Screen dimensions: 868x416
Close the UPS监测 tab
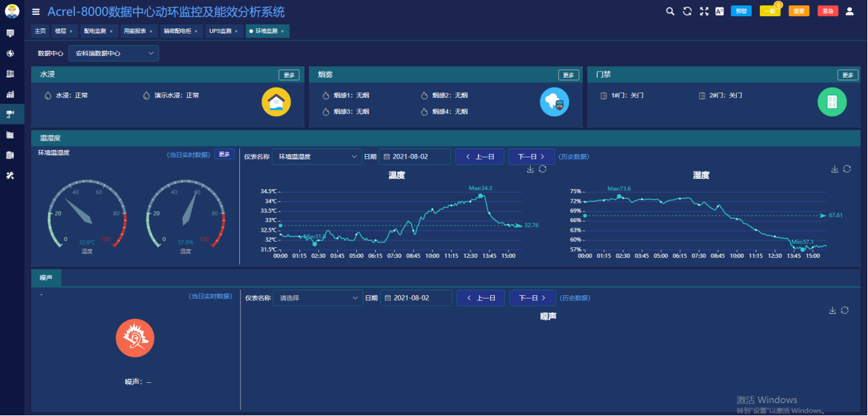[237, 31]
